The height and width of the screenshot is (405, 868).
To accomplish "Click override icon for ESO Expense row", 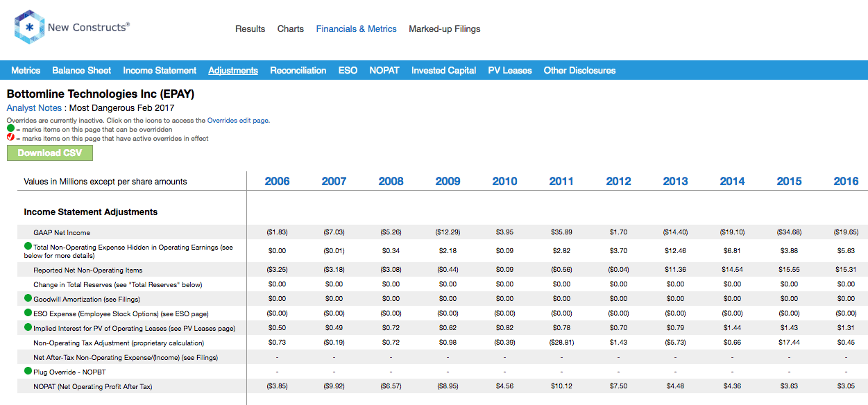I will pos(28,313).
